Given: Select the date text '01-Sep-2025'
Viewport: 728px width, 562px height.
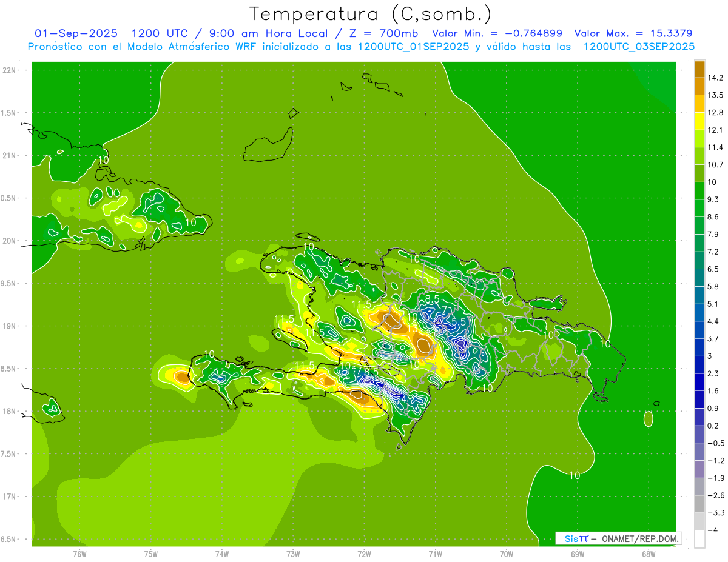Looking at the screenshot, I should [76, 33].
